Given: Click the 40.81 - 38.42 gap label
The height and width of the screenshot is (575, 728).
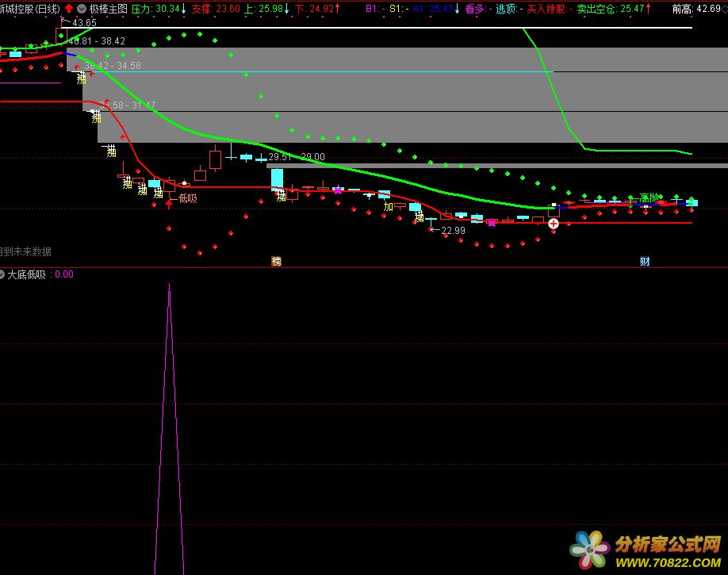Looking at the screenshot, I should coord(97,41).
